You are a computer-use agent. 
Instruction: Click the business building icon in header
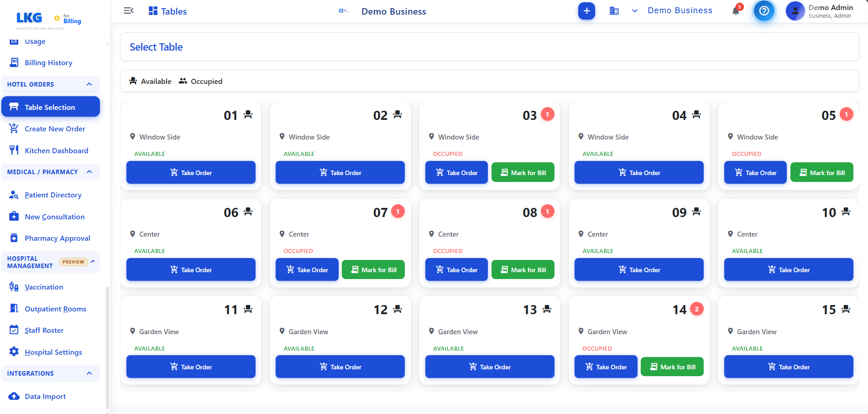click(614, 11)
